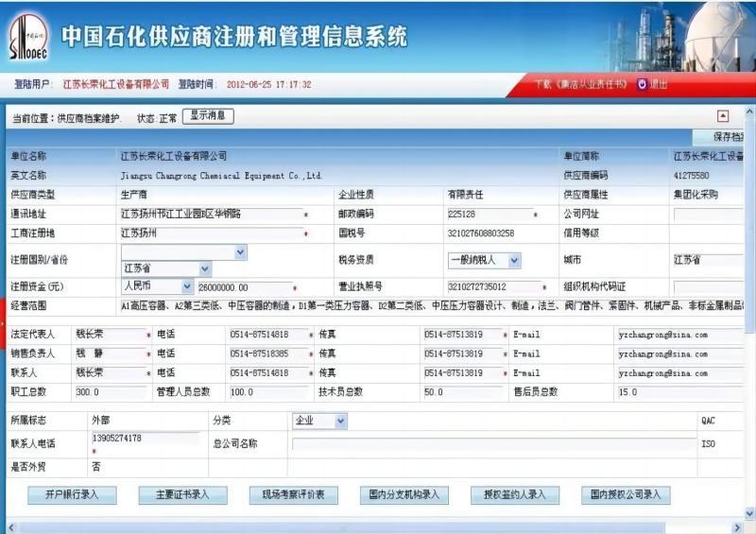Image resolution: width=756 pixels, height=534 pixels.
Task: Click the 销售负责人 name field
Action: click(111, 353)
